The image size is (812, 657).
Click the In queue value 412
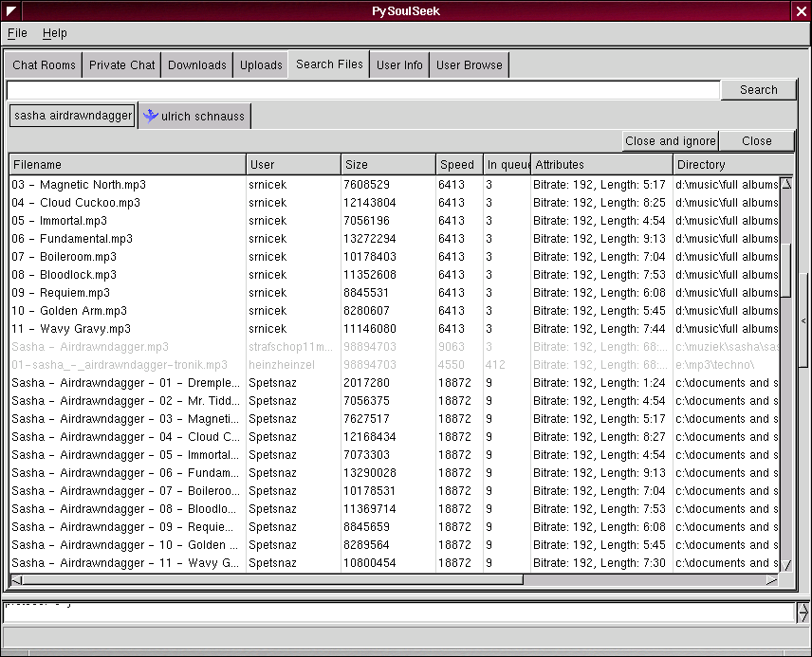[x=495, y=365]
